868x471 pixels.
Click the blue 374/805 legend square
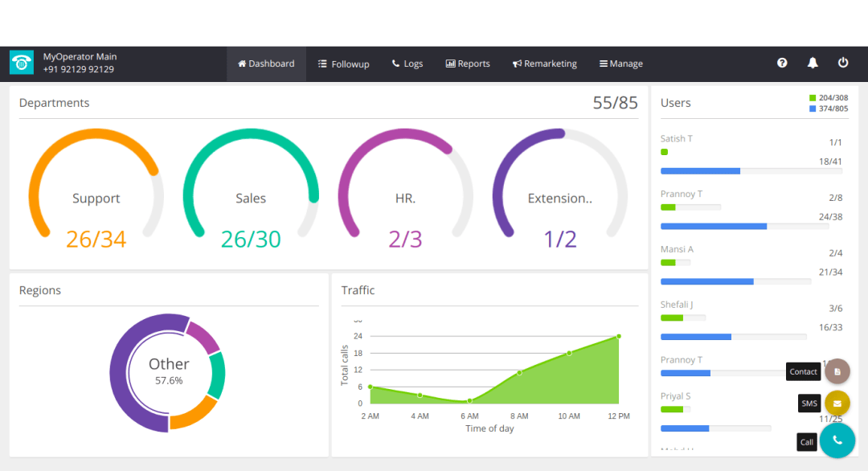tap(813, 109)
